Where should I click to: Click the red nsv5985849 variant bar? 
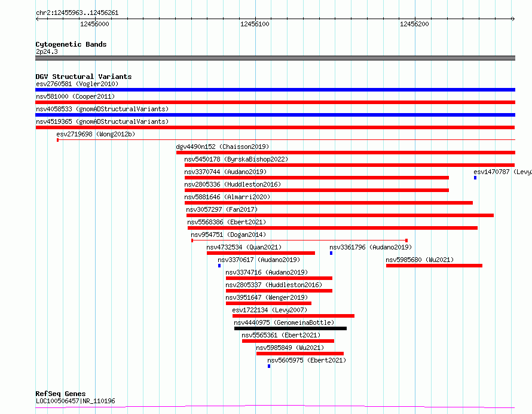(300, 354)
